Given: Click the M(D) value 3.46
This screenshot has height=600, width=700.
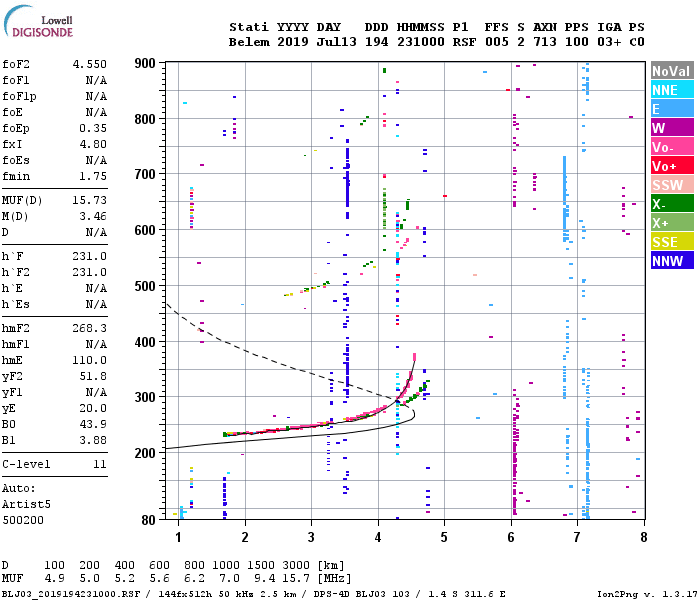Looking at the screenshot, I should click(x=93, y=217).
